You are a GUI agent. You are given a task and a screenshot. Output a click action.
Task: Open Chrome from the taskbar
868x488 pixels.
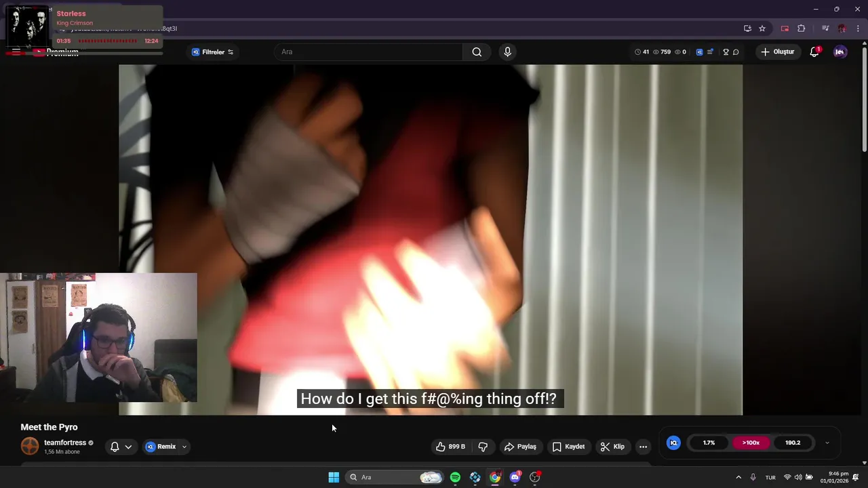(x=495, y=477)
